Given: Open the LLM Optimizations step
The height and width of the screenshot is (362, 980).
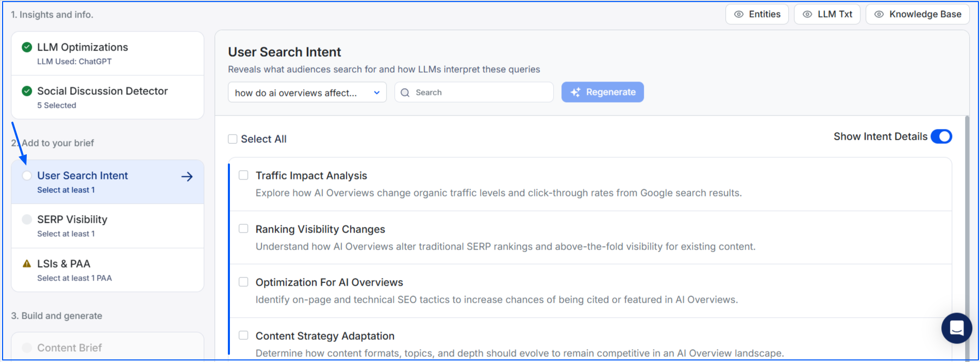Looking at the screenshot, I should point(108,54).
